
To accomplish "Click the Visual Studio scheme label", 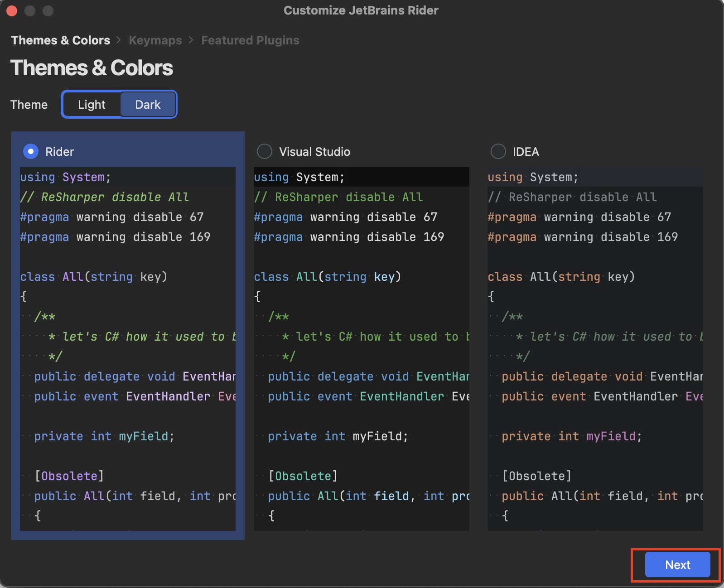I will tap(314, 152).
